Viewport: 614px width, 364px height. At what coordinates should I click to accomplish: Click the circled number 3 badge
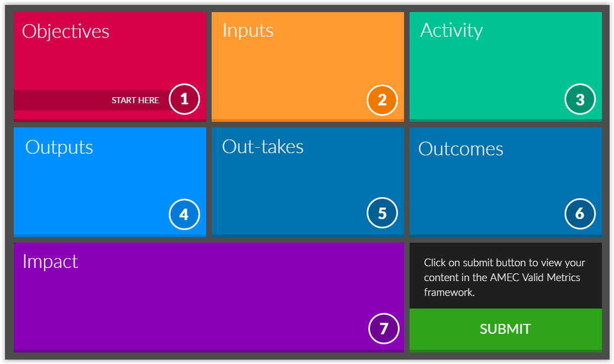pos(580,99)
